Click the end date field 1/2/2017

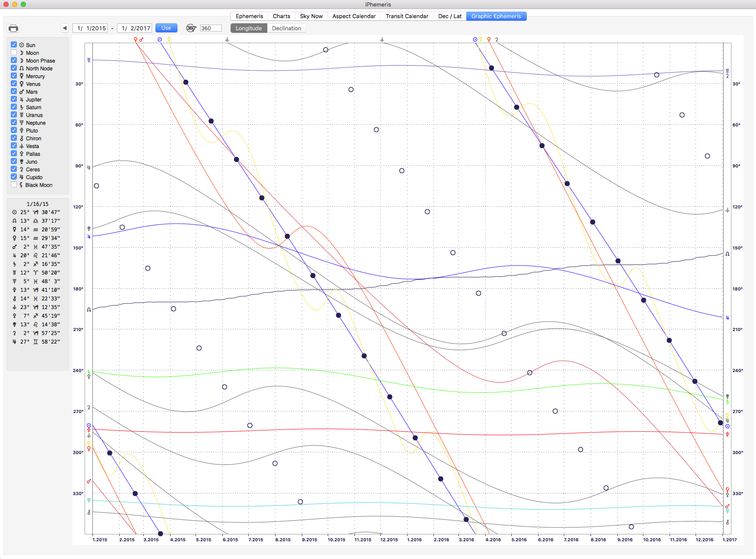(134, 28)
